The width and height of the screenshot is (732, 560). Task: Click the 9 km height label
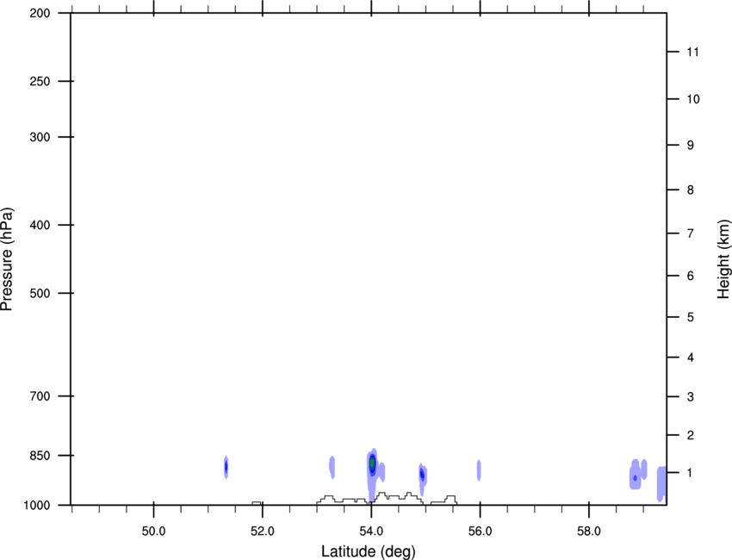click(691, 146)
